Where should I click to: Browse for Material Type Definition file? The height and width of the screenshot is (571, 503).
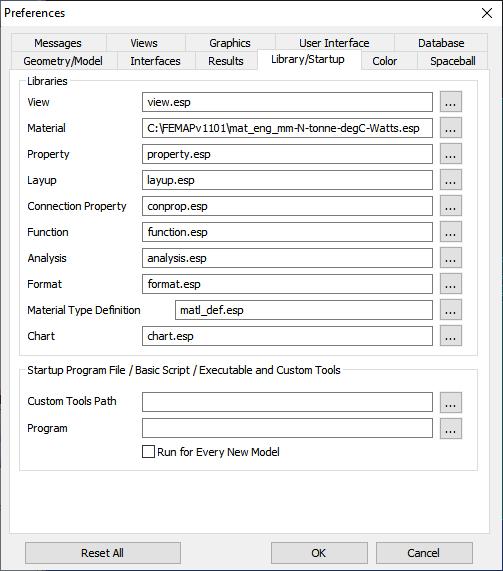(x=451, y=310)
